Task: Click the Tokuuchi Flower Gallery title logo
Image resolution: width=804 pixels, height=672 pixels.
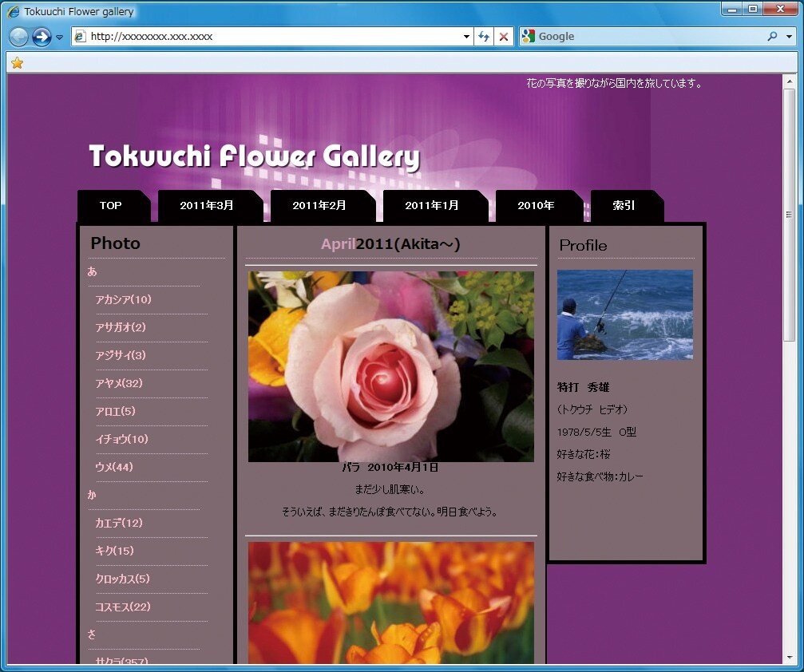Action: [255, 156]
